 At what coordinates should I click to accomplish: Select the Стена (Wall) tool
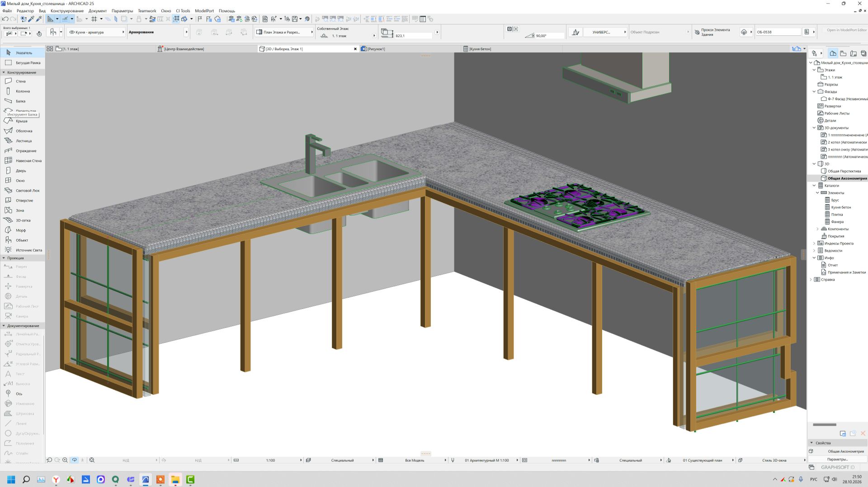[22, 81]
